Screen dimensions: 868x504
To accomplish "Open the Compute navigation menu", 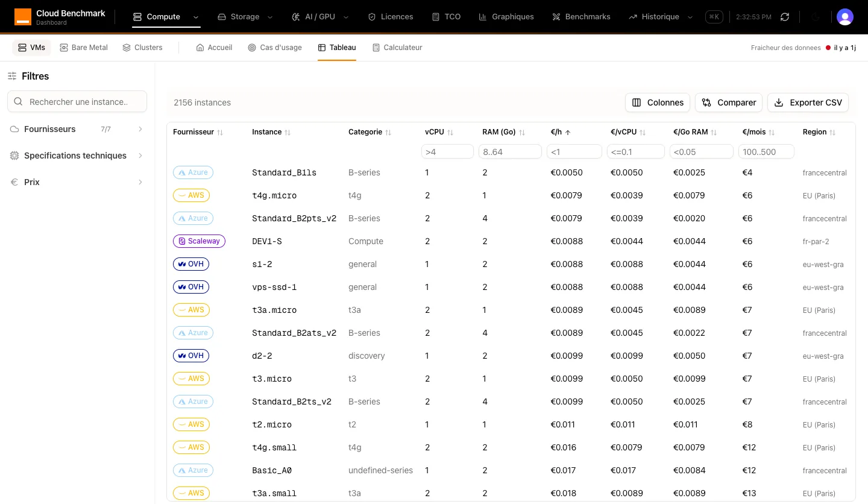I will tap(166, 17).
